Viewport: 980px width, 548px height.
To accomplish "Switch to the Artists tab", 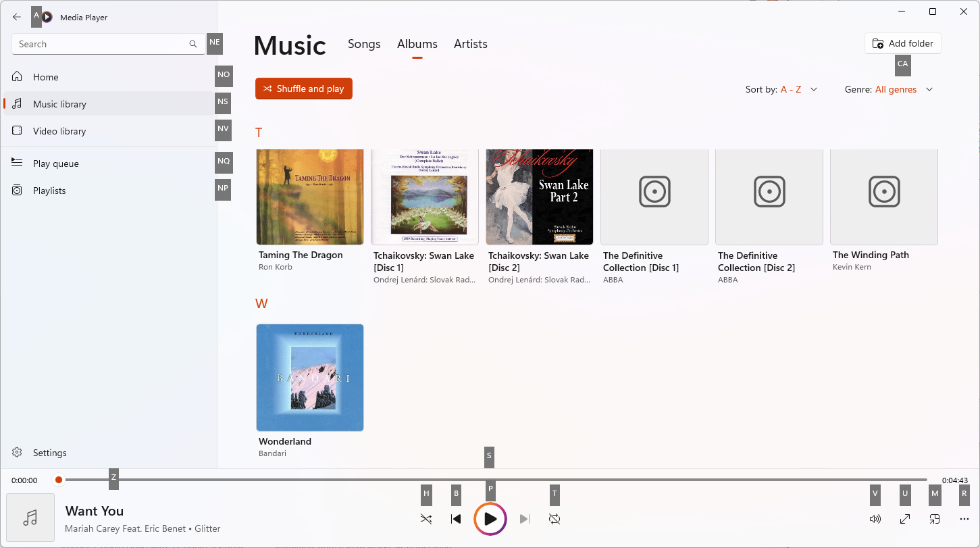I will [x=470, y=44].
